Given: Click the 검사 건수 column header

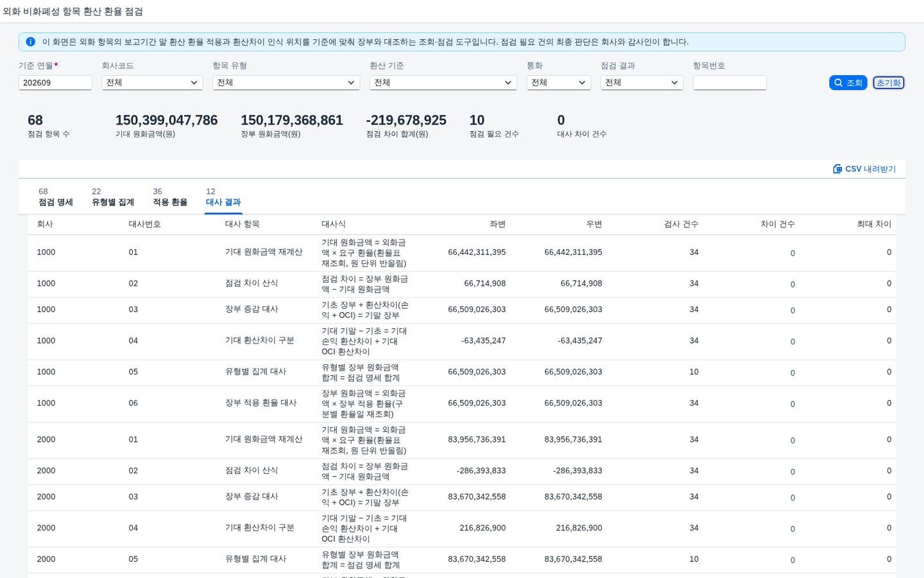Looking at the screenshot, I should [681, 224].
